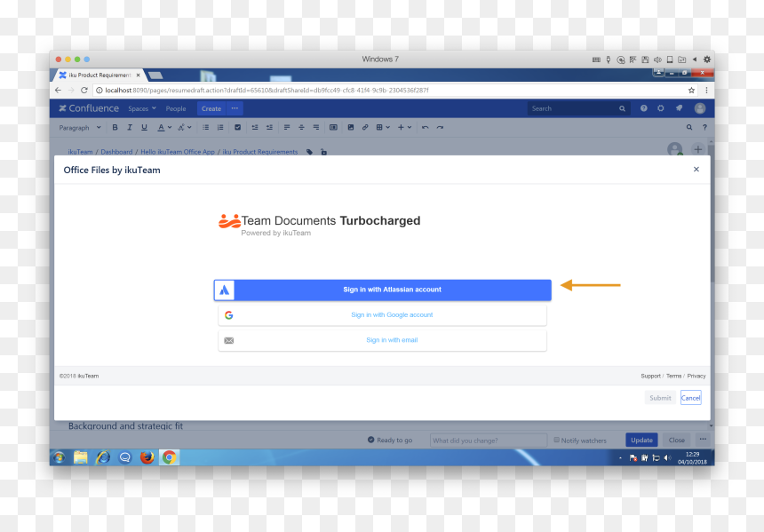This screenshot has width=764, height=532.
Task: Open Confluence administration gear icon
Action: 661,108
